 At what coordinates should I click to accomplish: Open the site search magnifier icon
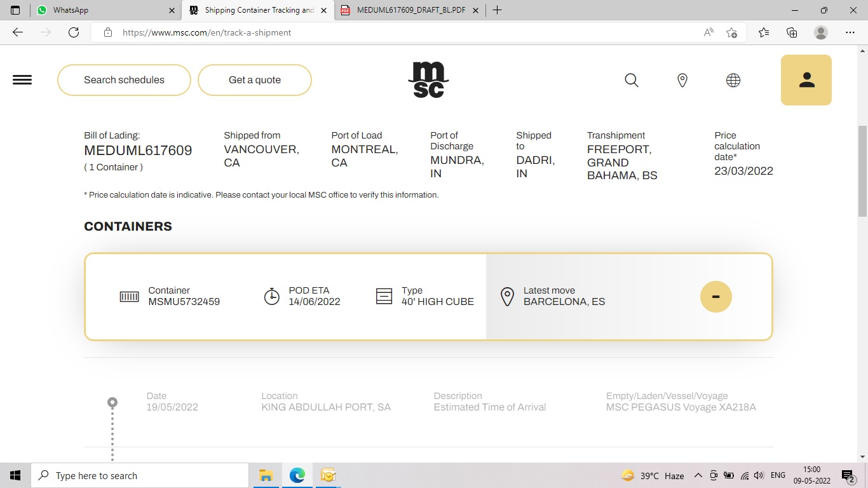click(x=632, y=80)
